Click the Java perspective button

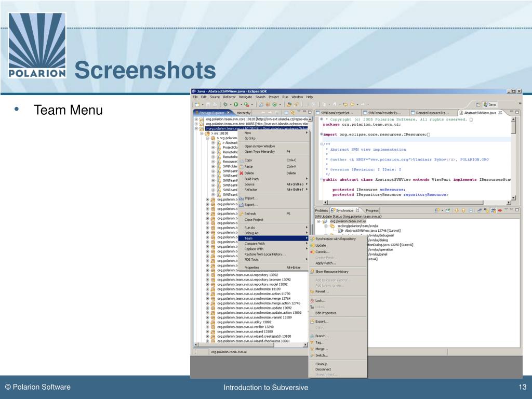click(489, 104)
